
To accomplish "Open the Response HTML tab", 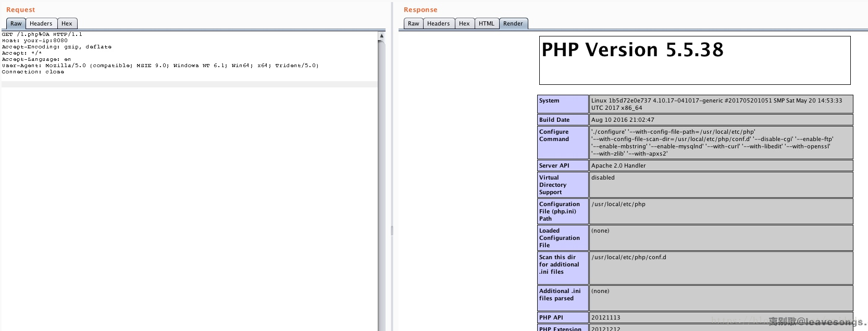I will coord(487,23).
